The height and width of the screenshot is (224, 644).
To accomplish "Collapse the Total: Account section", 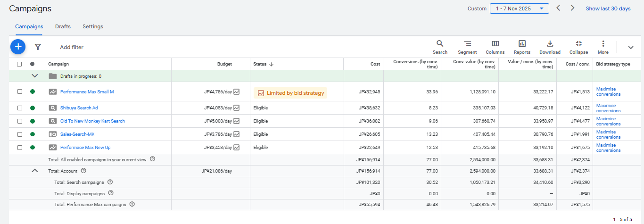I will [34, 171].
